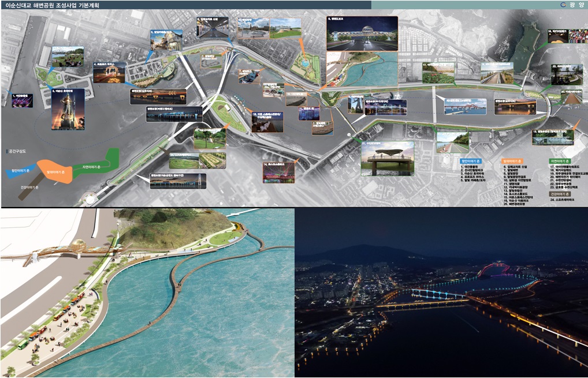Open the cafe street photo numbered 5

[x=166, y=40]
